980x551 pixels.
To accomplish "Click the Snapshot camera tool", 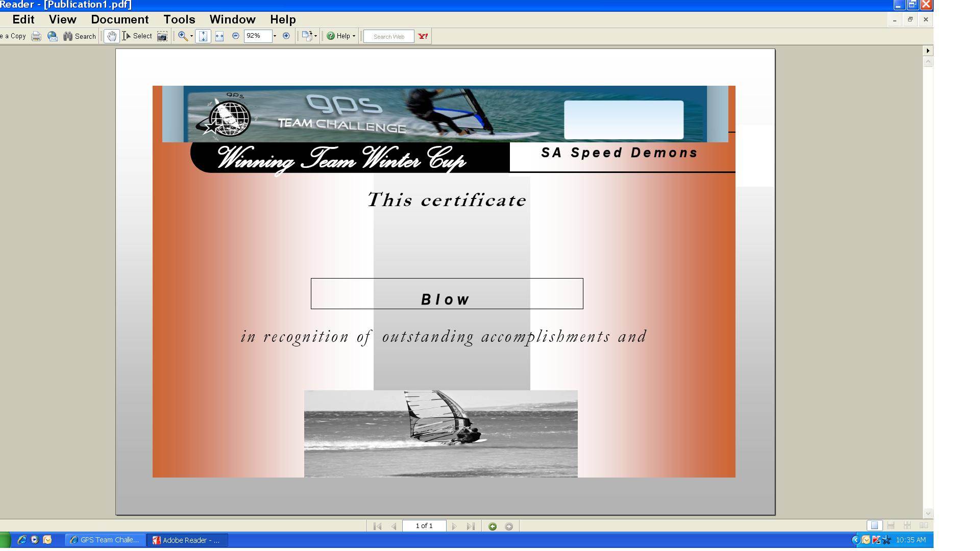I will pyautogui.click(x=162, y=36).
